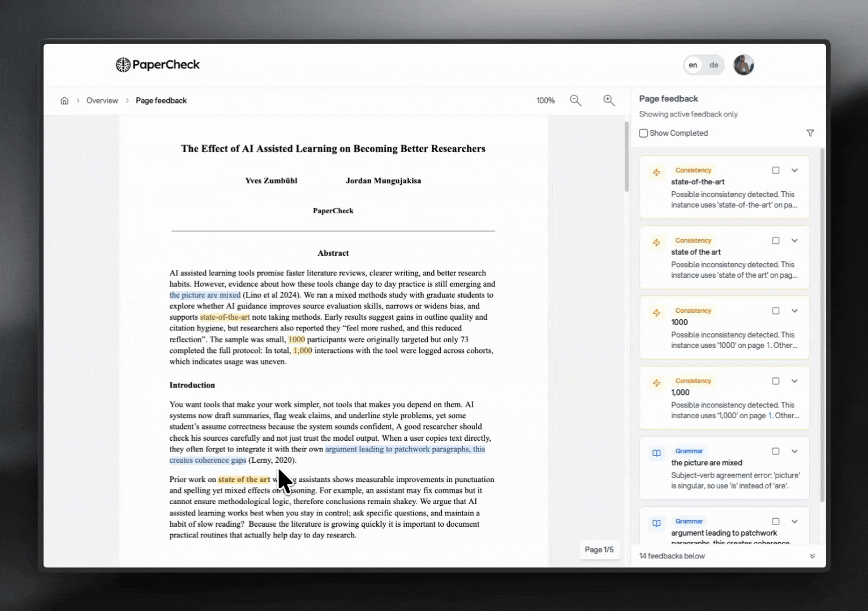Click 'Showing active feedback only' text
The height and width of the screenshot is (611, 868).
pos(689,114)
